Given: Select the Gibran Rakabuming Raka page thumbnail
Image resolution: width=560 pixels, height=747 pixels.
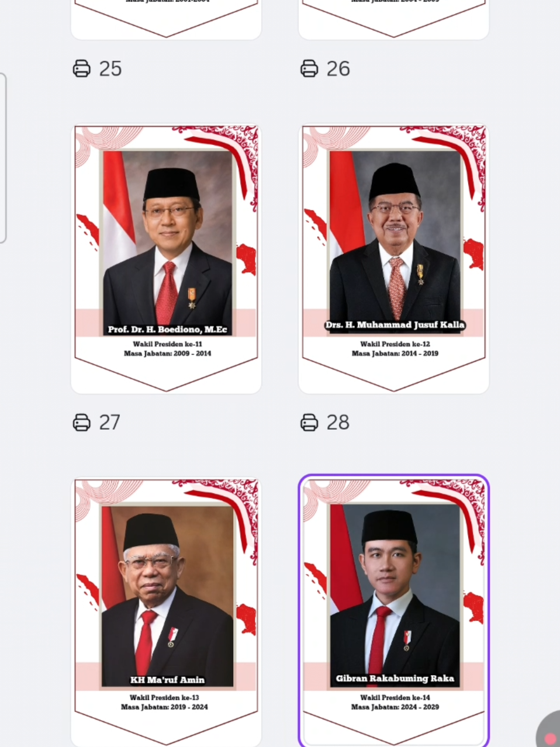Looking at the screenshot, I should click(x=393, y=611).
